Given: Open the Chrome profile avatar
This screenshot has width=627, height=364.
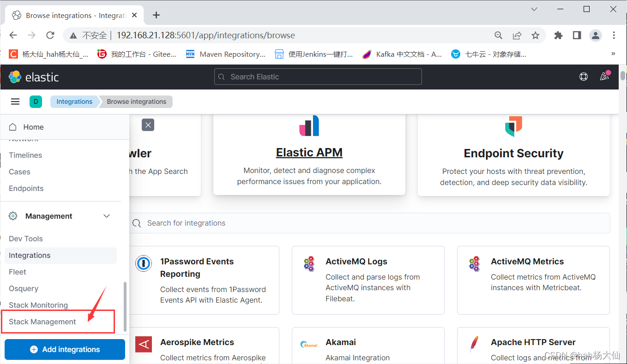Looking at the screenshot, I should 596,35.
